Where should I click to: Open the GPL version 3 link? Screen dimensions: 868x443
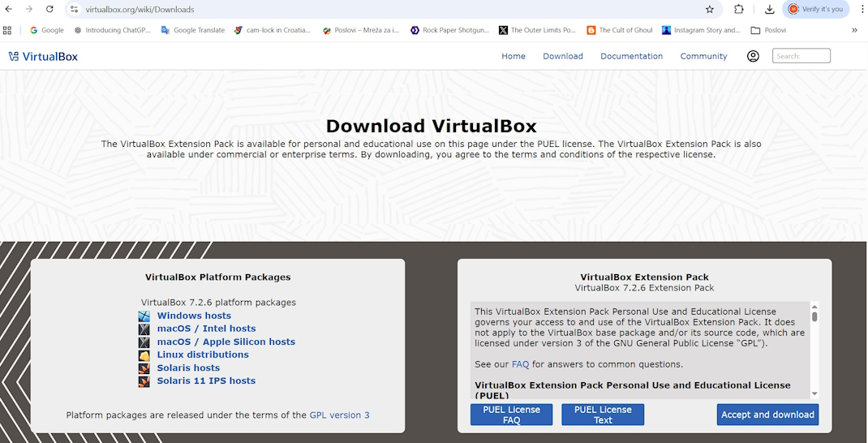point(339,415)
